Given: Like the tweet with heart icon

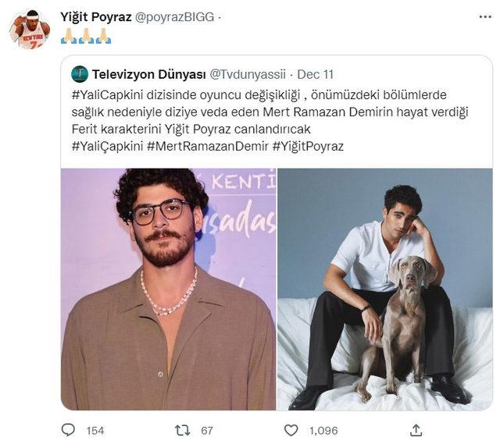Looking at the screenshot, I should pos(291,430).
